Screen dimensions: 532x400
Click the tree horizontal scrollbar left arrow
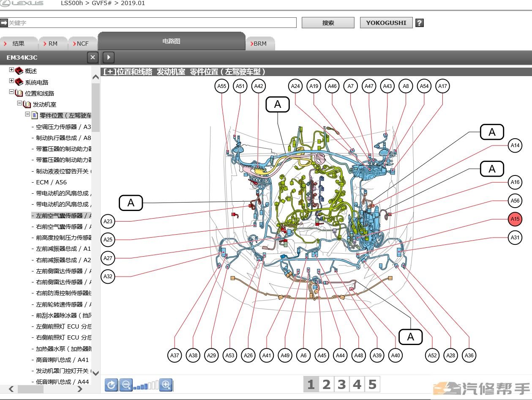click(x=11, y=389)
